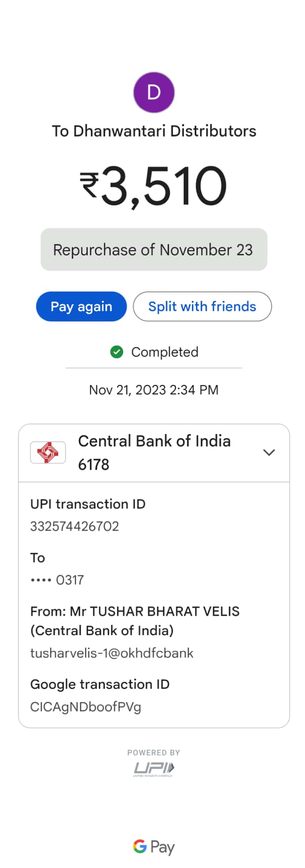Select Split with friends button
The width and height of the screenshot is (305, 868).
202,306
